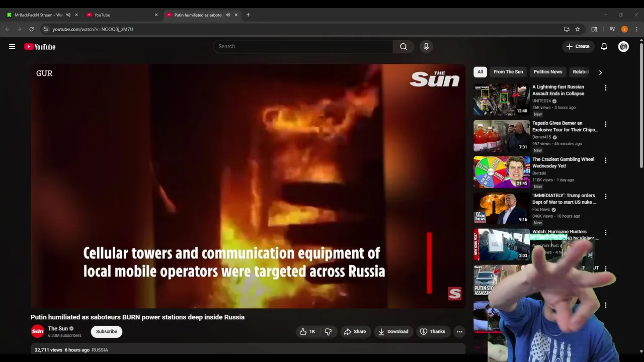
Task: Click the browser forward arrow
Action: tap(20, 29)
